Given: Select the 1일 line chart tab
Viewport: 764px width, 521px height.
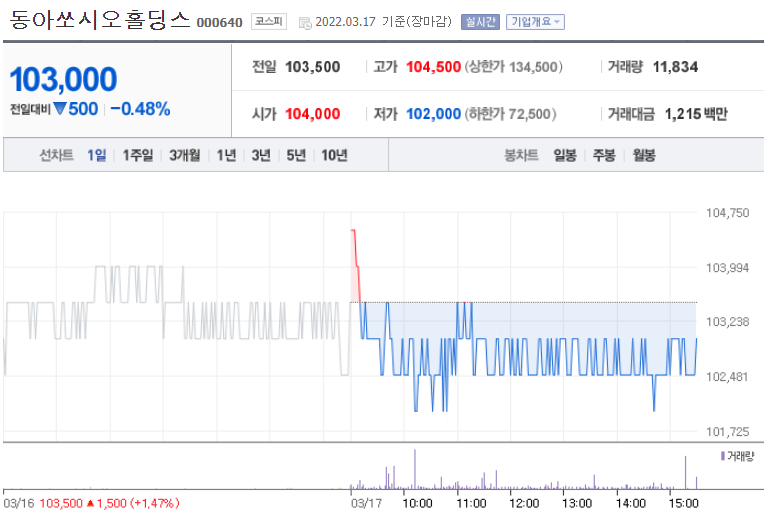Looking at the screenshot, I should 96,155.
